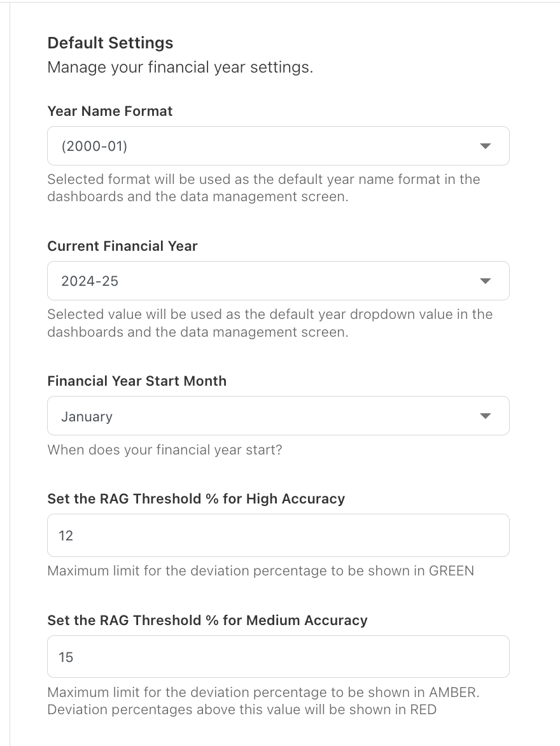Click the Year Name Format dropdown arrow
Screen dimensions: 560x746
(485, 146)
